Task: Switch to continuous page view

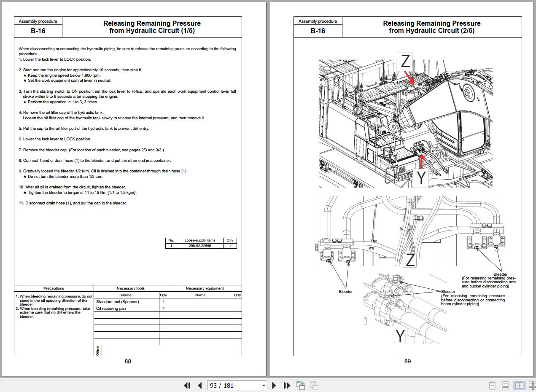Action: click(506, 385)
